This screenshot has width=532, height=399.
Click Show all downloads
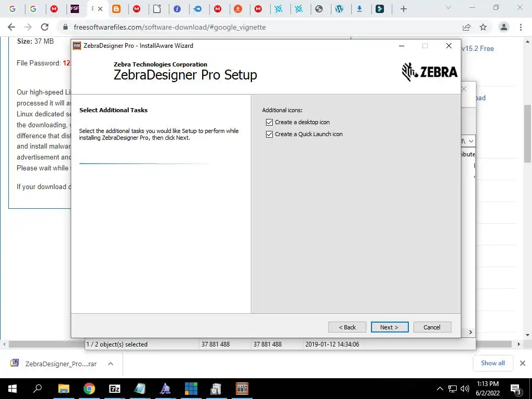click(x=493, y=363)
